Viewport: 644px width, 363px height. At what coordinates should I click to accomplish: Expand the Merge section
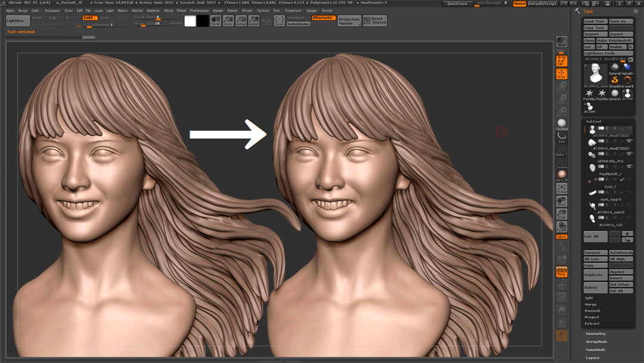click(590, 304)
